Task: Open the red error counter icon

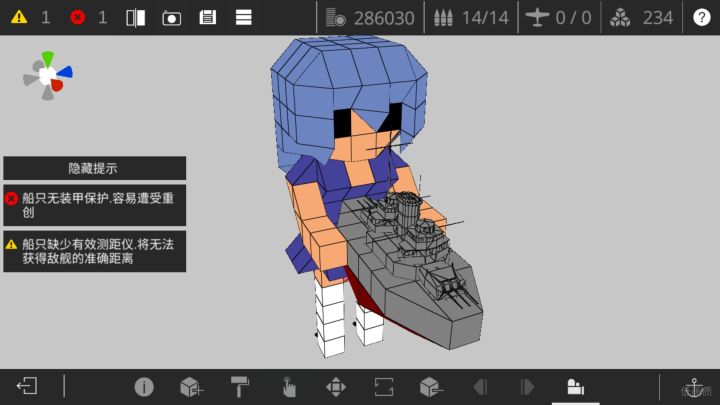Action: (x=78, y=17)
